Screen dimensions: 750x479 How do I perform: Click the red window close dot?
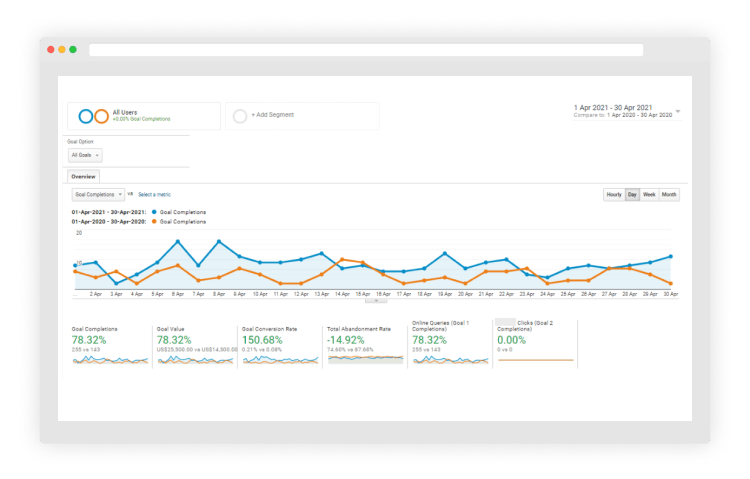(x=50, y=49)
